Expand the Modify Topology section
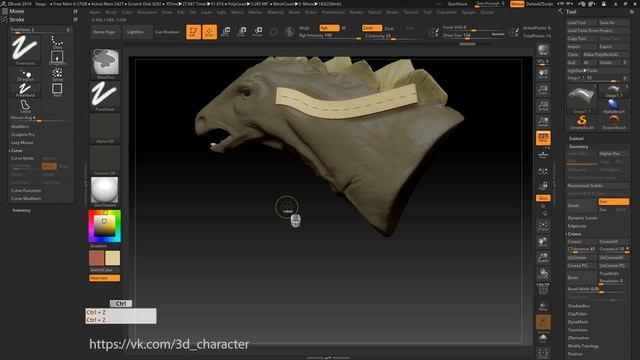Viewport: 640px width, 360px height. coord(583,346)
